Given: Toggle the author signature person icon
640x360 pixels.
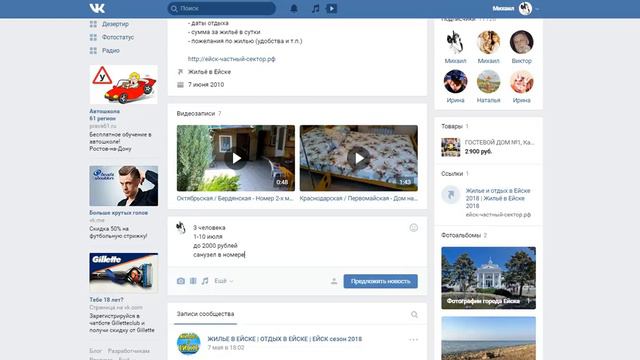Looking at the screenshot, I should point(334,281).
